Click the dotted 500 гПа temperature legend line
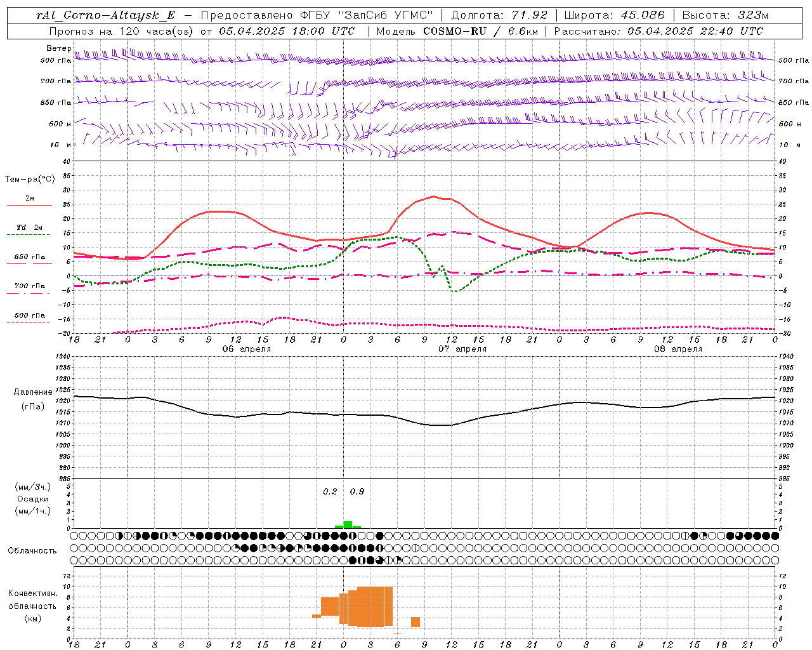812x650 pixels. coord(29,323)
